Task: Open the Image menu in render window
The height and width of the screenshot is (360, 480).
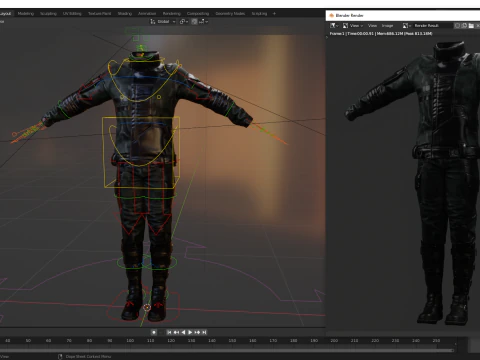Action: coord(387,26)
